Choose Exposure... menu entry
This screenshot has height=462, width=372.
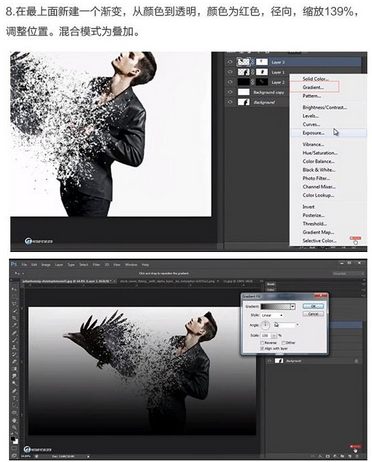pos(313,133)
